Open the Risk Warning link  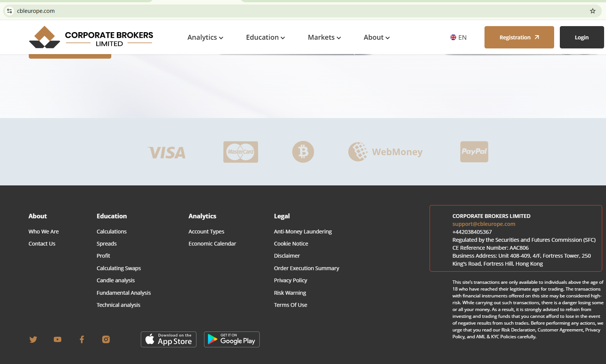tap(290, 293)
